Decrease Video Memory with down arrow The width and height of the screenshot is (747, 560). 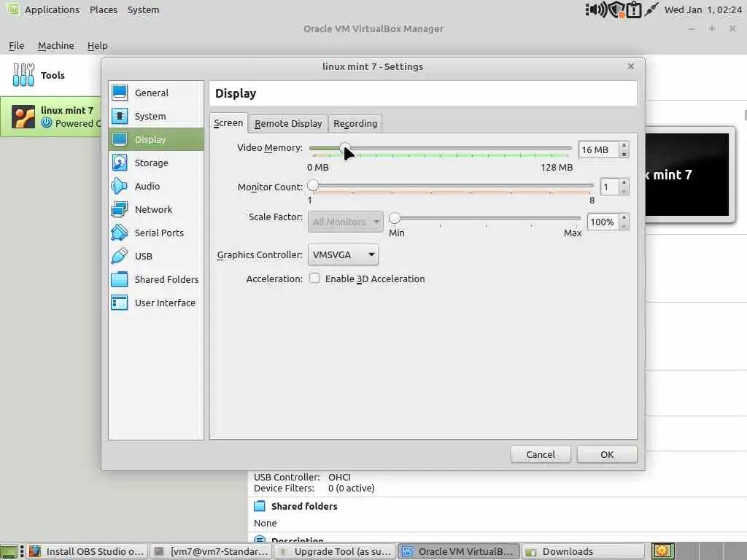coord(624,154)
